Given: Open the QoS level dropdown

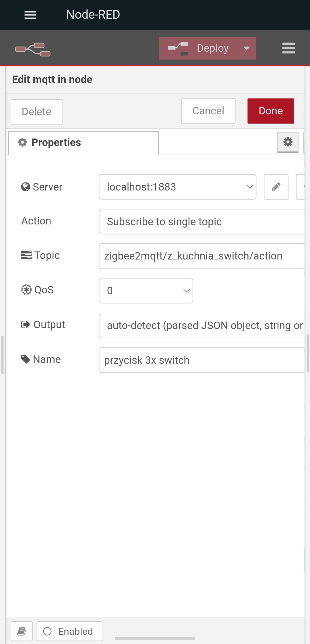Looking at the screenshot, I should pos(146,291).
